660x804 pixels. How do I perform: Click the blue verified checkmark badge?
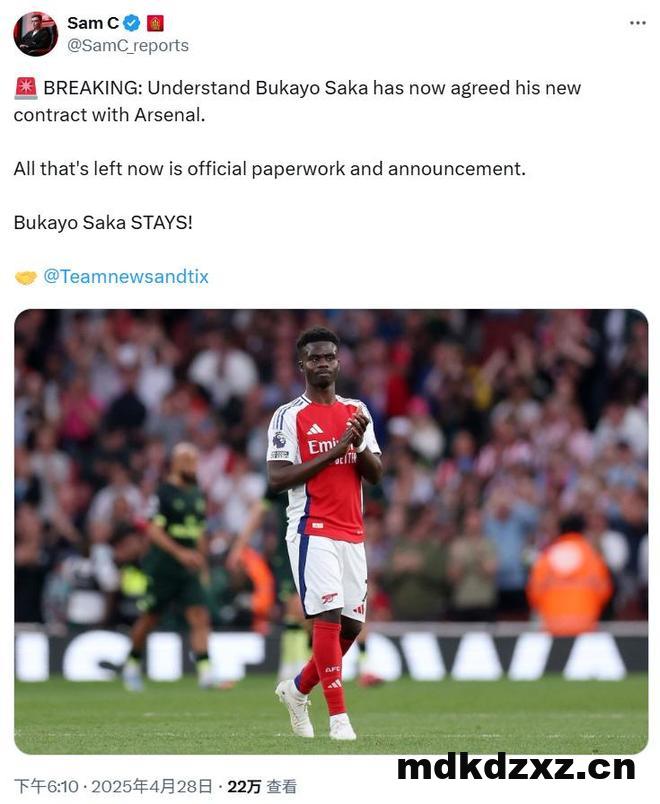coord(132,23)
